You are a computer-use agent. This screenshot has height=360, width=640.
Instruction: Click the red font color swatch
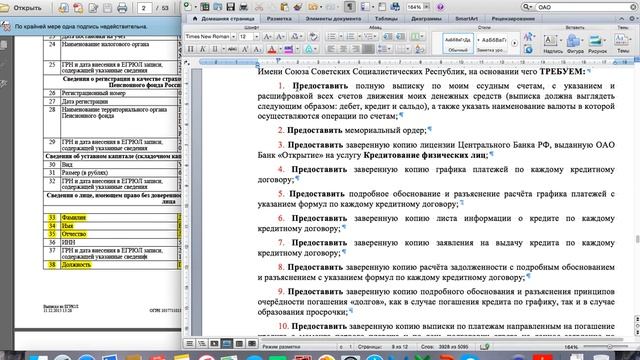click(271, 49)
